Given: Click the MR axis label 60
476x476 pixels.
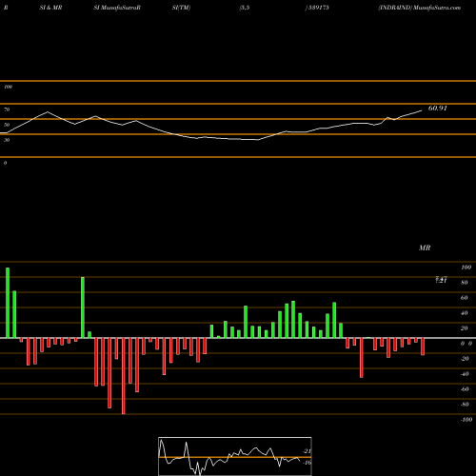Looking at the screenshot, I should [465, 298].
